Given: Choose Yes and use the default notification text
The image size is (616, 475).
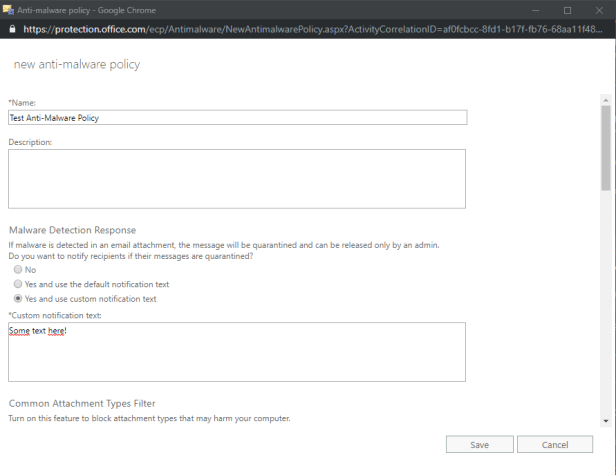Looking at the screenshot, I should (18, 284).
